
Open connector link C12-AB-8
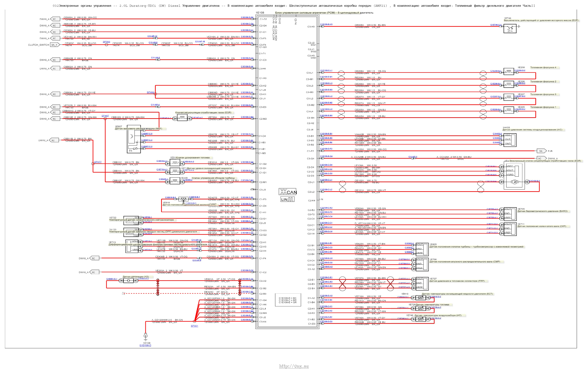coord(153,42)
